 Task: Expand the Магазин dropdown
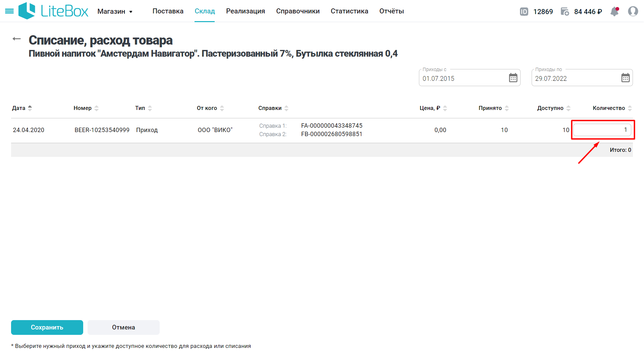coord(115,11)
